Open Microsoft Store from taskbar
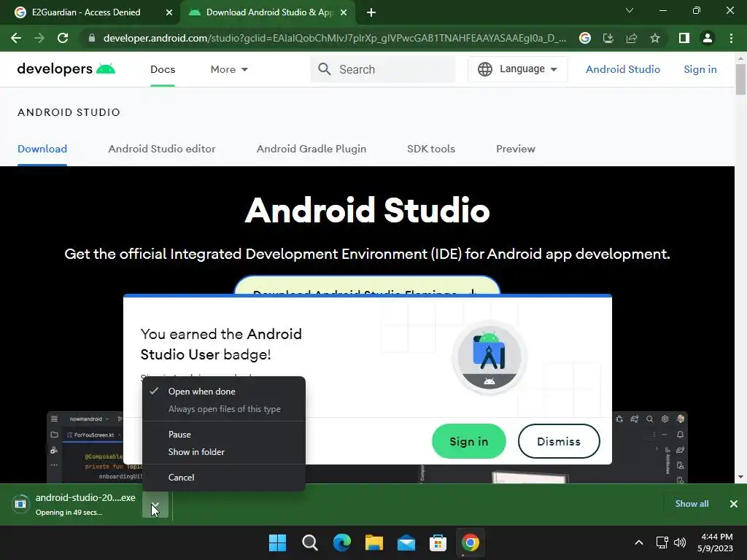This screenshot has width=747, height=560. [438, 542]
